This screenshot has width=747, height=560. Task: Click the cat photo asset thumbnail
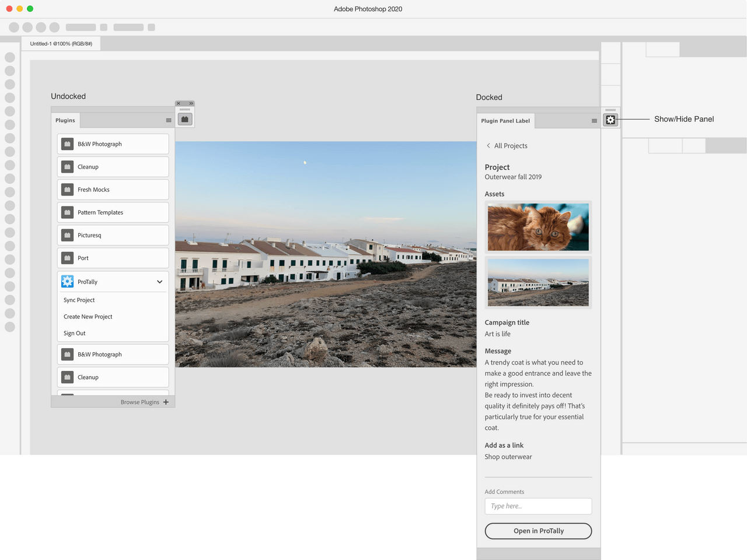[538, 226]
